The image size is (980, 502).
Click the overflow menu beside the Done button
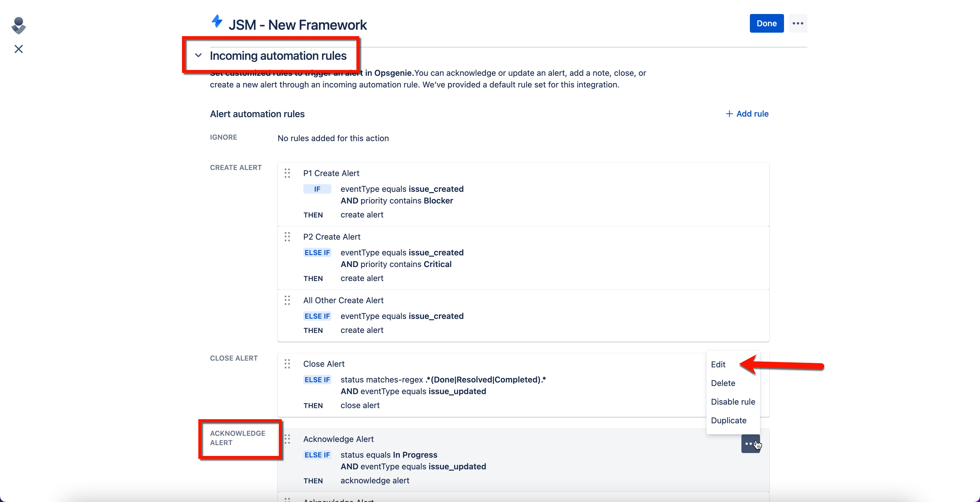tap(798, 23)
